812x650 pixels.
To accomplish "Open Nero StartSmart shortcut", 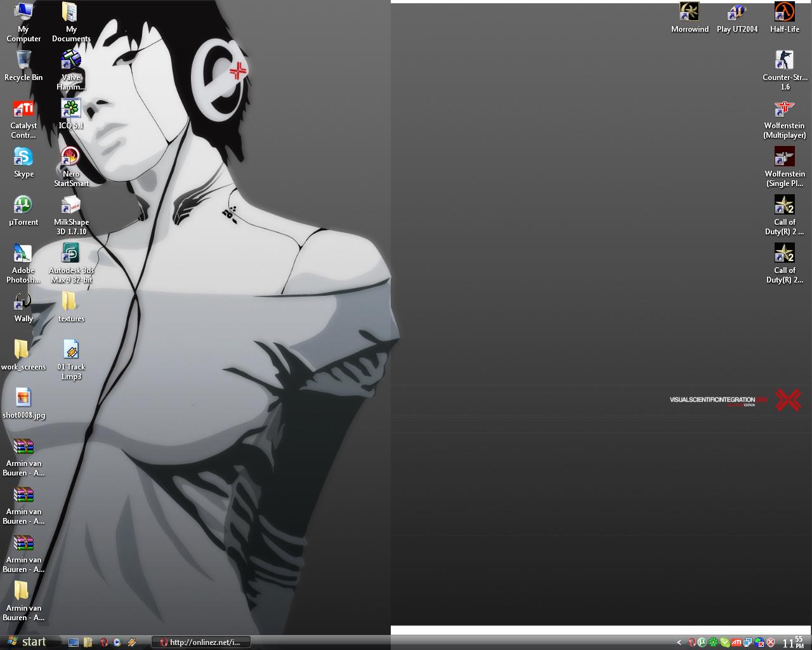I will 71,167.
